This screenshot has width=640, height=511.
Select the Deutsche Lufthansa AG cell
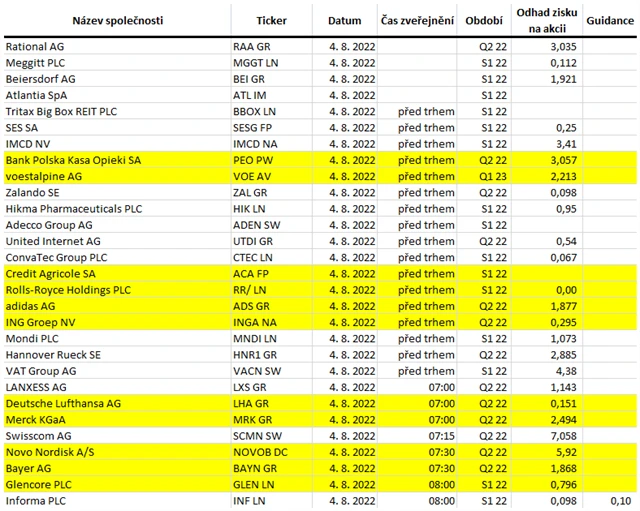pyautogui.click(x=63, y=403)
